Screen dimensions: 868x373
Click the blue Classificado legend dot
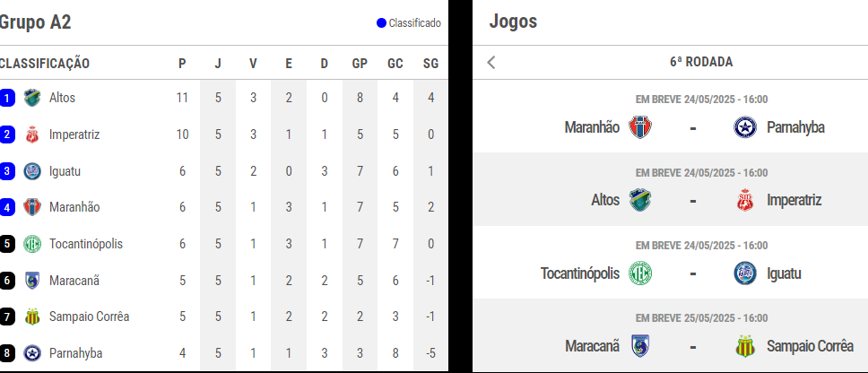[x=381, y=23]
